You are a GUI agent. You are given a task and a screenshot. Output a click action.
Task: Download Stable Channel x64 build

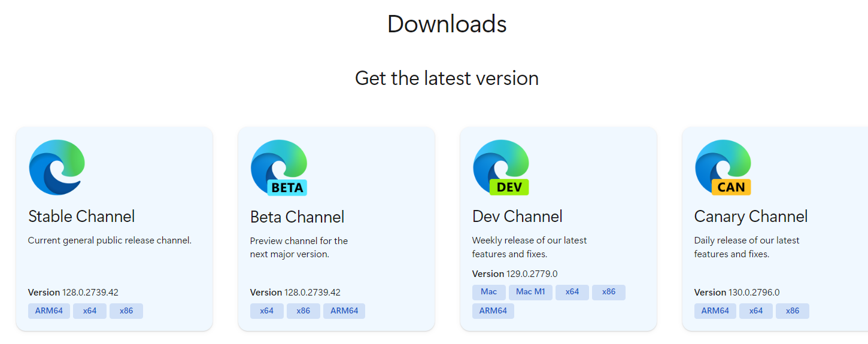pyautogui.click(x=90, y=311)
